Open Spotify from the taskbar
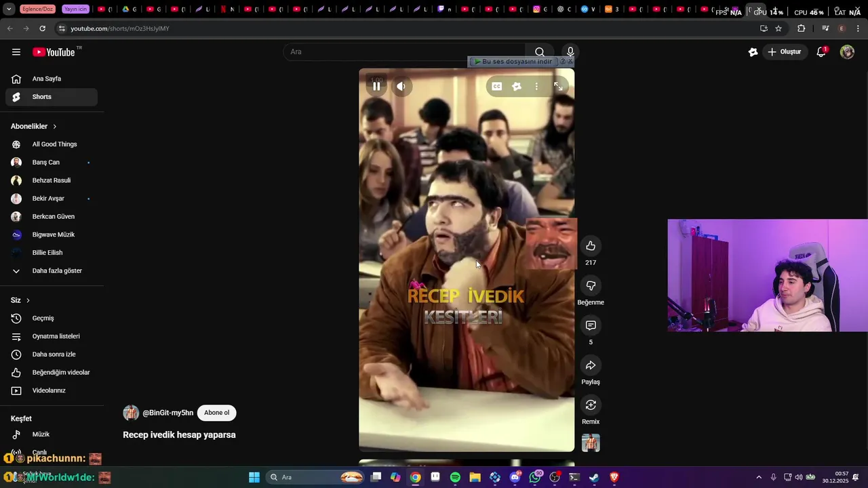 point(455,477)
